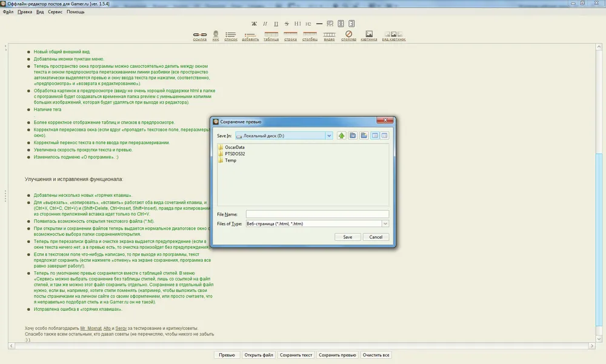Screen dimensions: 606x364
Task: Expand the Save In drive dropdown
Action: point(329,136)
